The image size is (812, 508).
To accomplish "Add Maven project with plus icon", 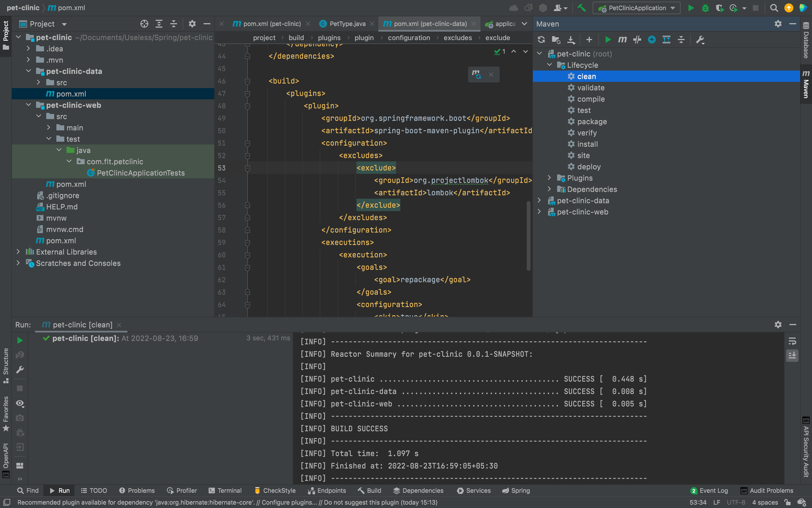I will (x=589, y=40).
